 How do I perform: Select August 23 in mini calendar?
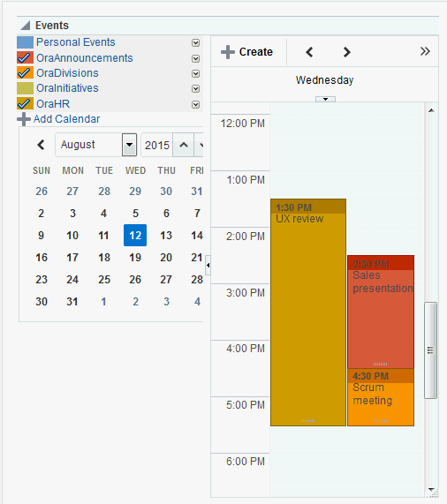pyautogui.click(x=42, y=280)
